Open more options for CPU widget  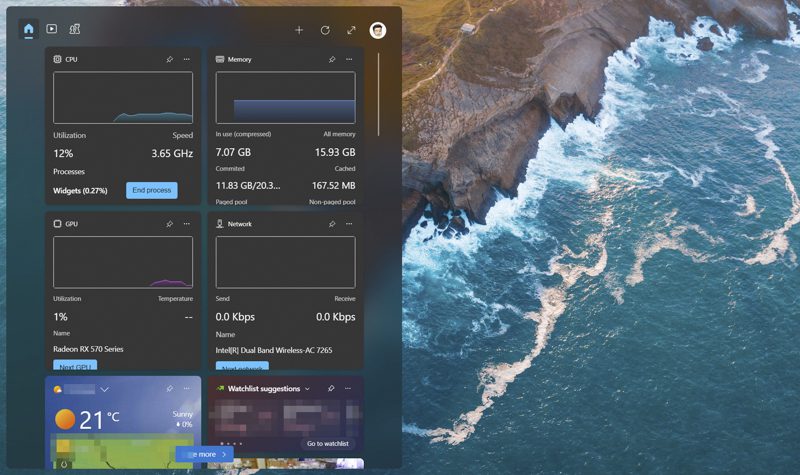(x=187, y=59)
